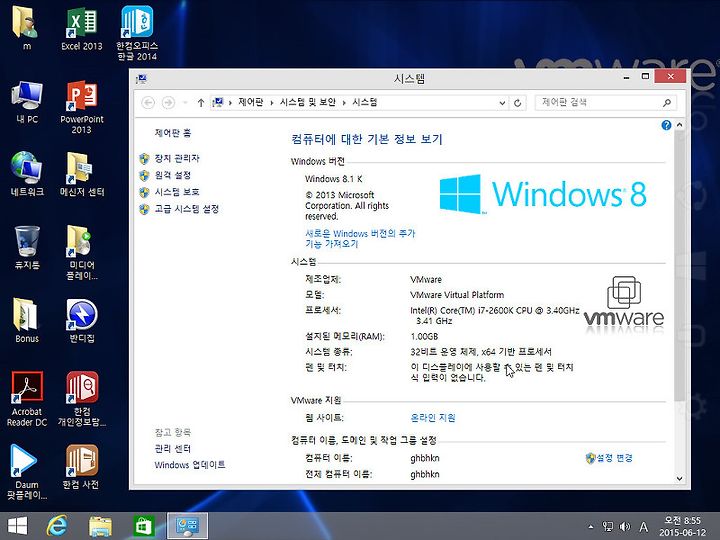Click the forward navigation arrow
Screen dimensions: 720x540
(x=169, y=103)
